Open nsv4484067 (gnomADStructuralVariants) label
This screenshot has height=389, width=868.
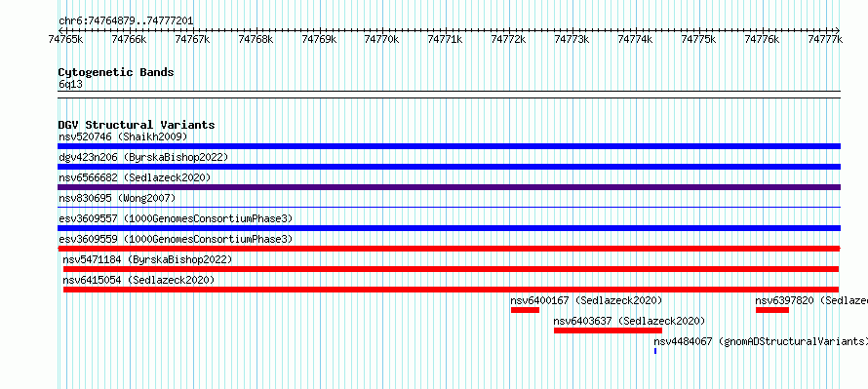click(x=761, y=341)
